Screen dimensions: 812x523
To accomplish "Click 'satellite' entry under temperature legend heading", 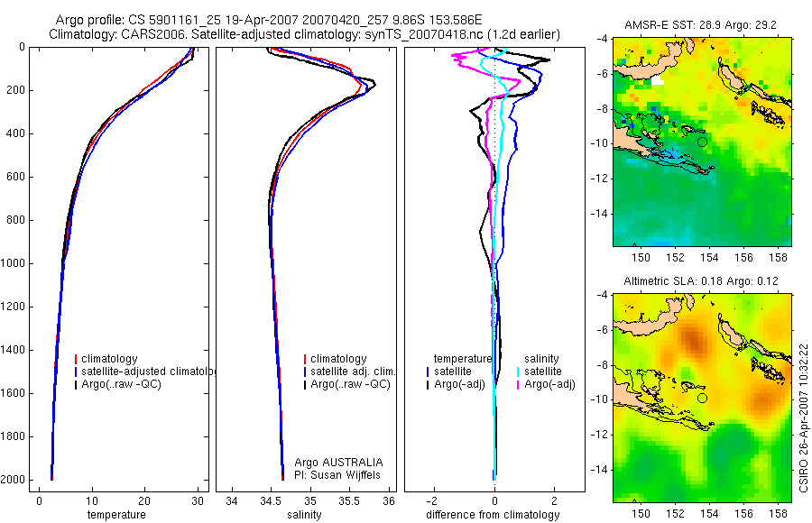I will click(x=453, y=372).
